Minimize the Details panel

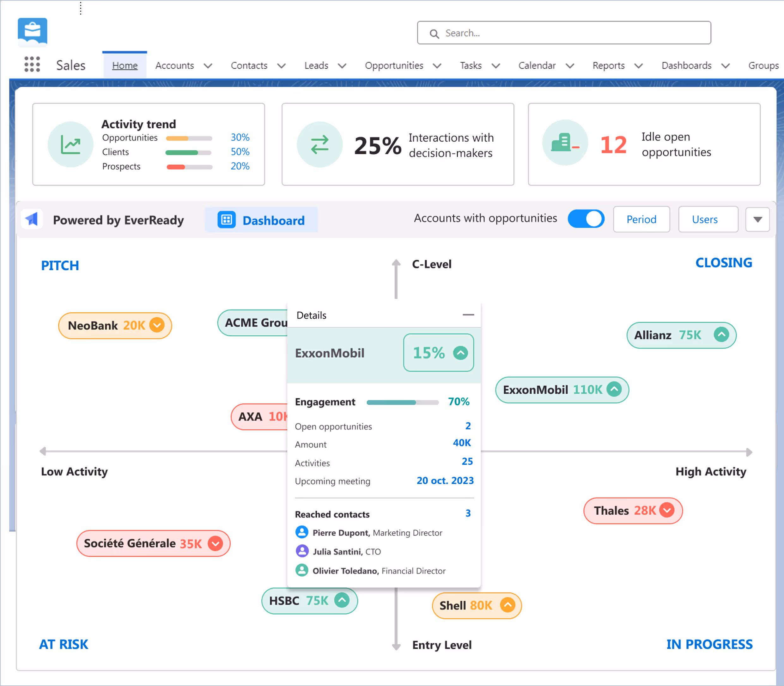[x=468, y=315]
